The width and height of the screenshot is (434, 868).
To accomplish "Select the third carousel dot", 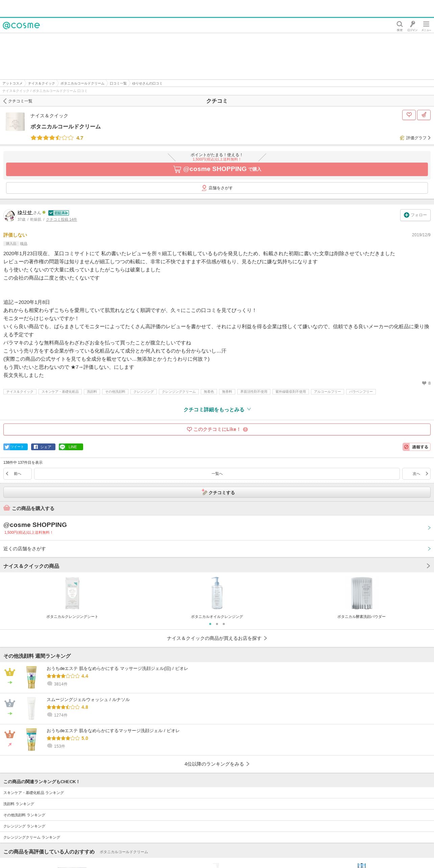I will click(224, 624).
